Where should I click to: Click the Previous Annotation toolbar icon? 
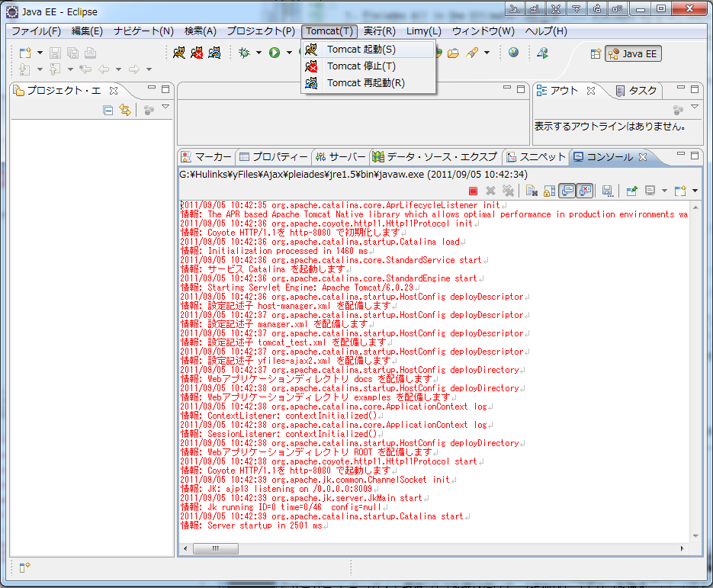click(55, 69)
